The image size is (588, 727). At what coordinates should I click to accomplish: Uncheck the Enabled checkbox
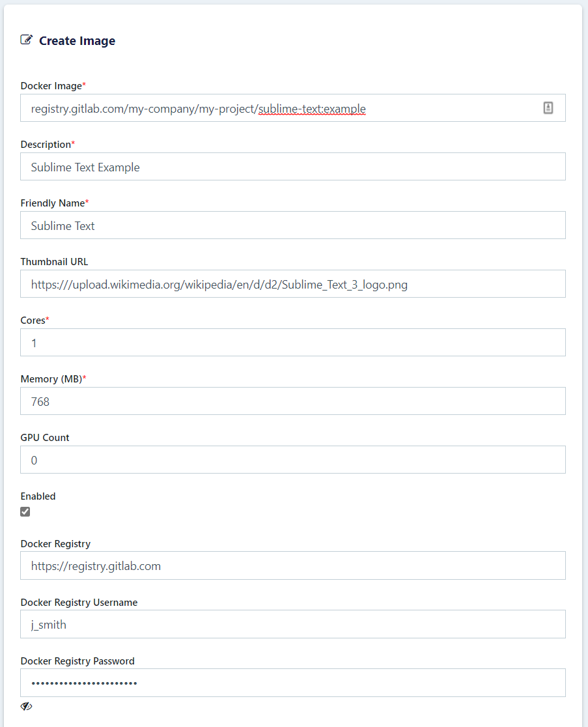pyautogui.click(x=25, y=512)
